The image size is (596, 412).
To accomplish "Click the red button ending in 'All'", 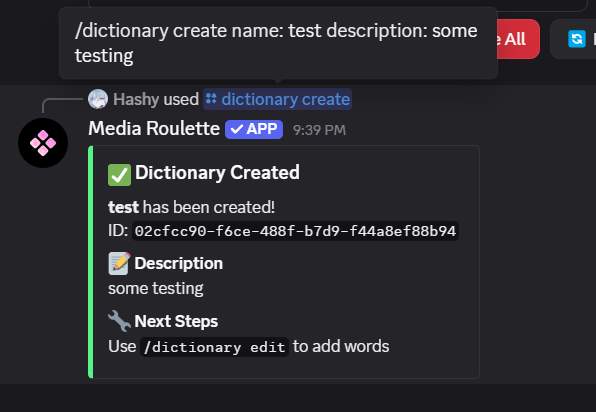I will click(518, 39).
